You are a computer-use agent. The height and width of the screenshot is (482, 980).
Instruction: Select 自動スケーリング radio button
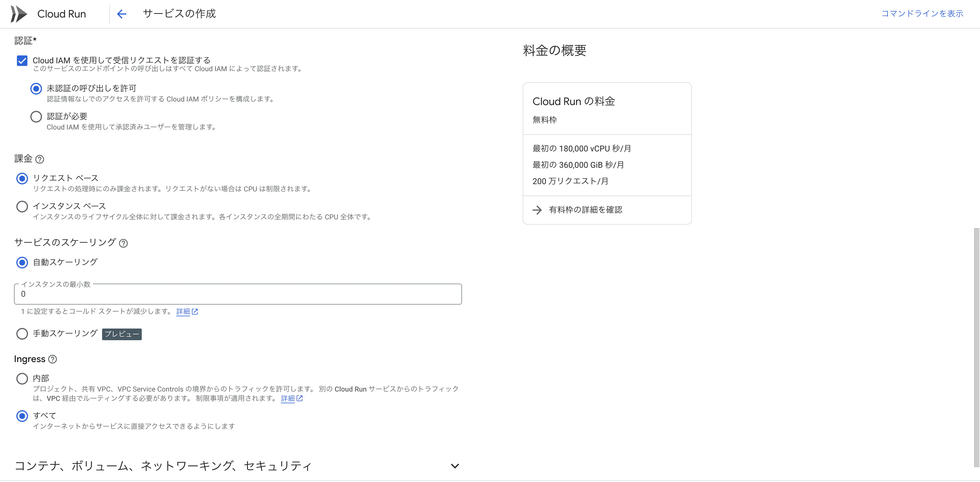22,263
